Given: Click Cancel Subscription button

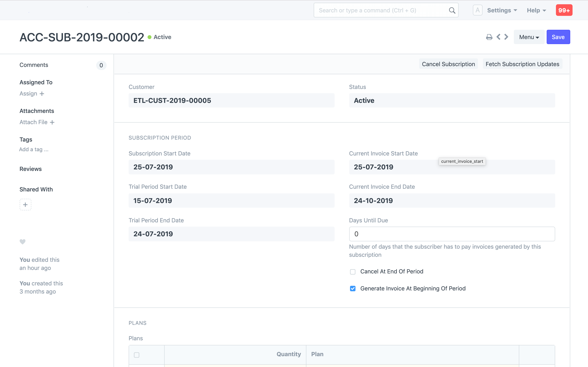Looking at the screenshot, I should coord(448,64).
